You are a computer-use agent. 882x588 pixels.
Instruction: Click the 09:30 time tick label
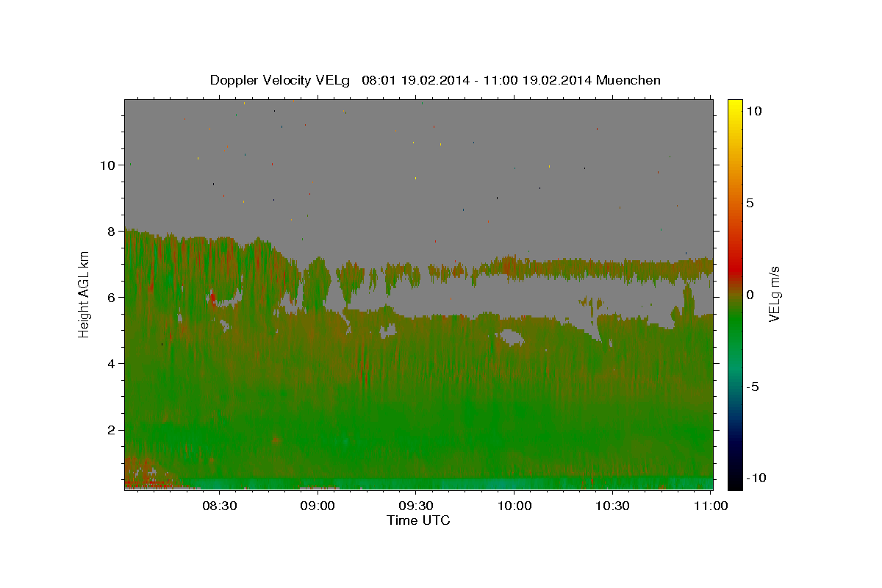(x=415, y=506)
